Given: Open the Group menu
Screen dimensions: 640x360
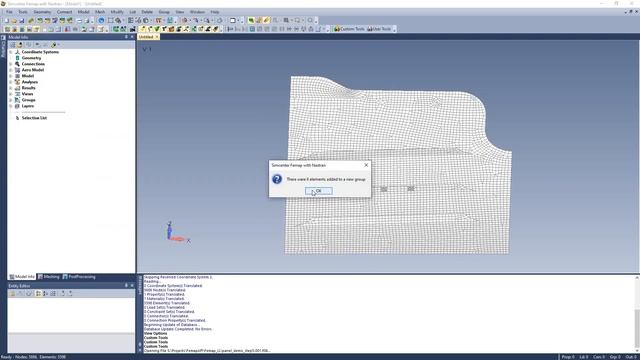Looking at the screenshot, I should (164, 12).
